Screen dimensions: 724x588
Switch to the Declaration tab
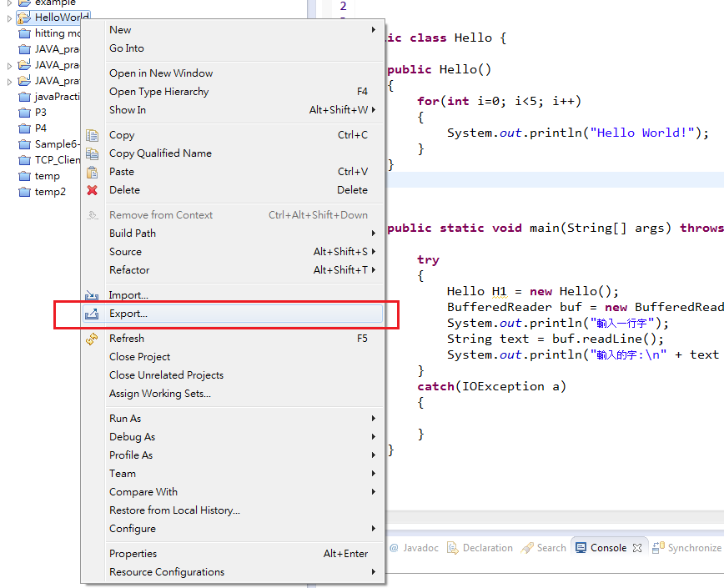(480, 548)
